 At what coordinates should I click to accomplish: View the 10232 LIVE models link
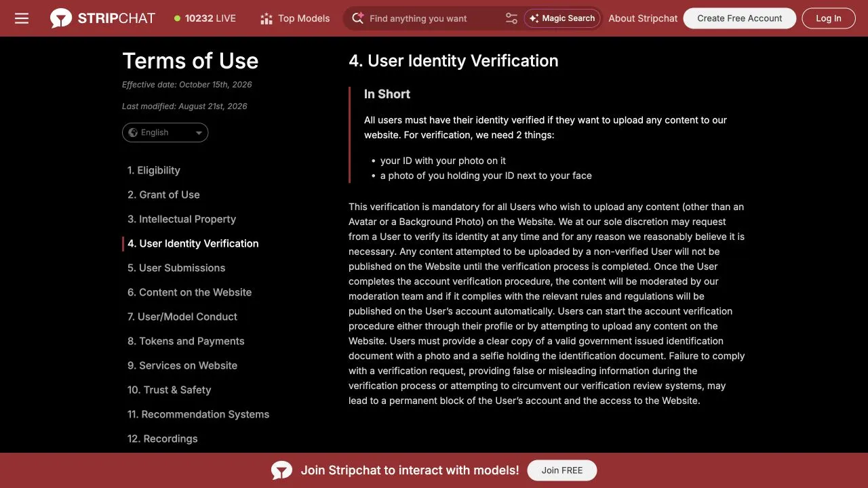pos(205,18)
